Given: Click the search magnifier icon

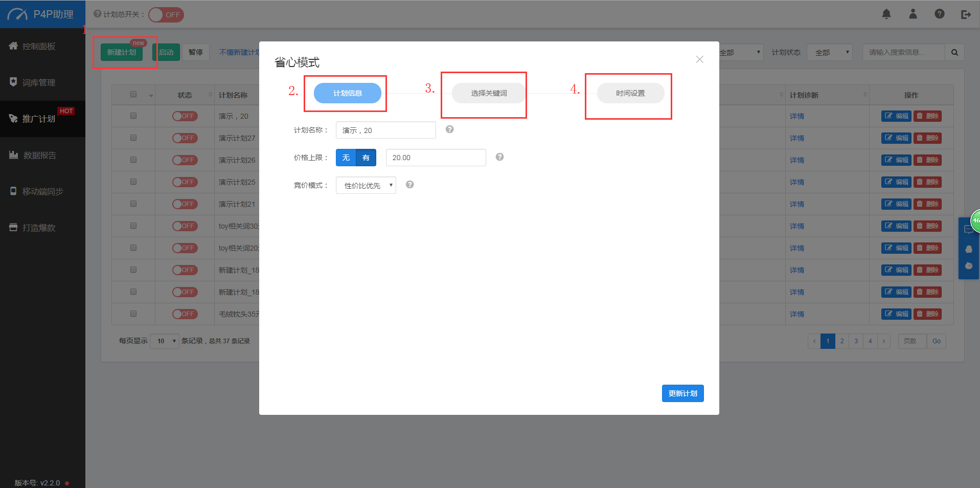Looking at the screenshot, I should (x=954, y=52).
